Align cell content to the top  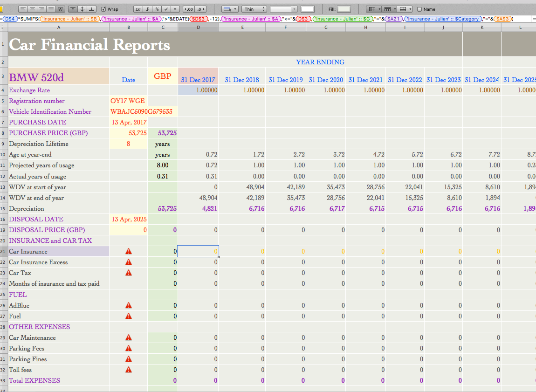(73, 9)
